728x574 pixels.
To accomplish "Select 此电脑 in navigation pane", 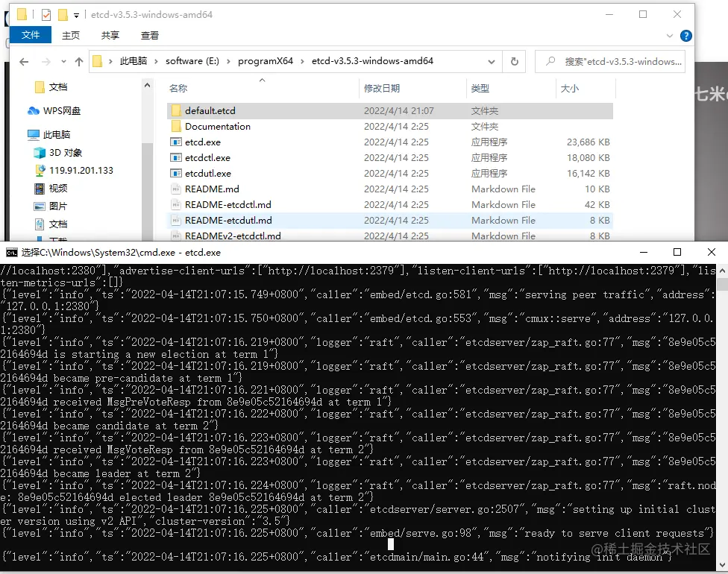I will [48, 135].
